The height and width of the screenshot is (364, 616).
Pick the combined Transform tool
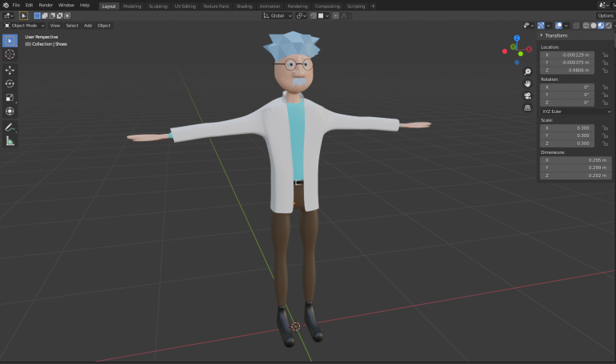coord(10,111)
